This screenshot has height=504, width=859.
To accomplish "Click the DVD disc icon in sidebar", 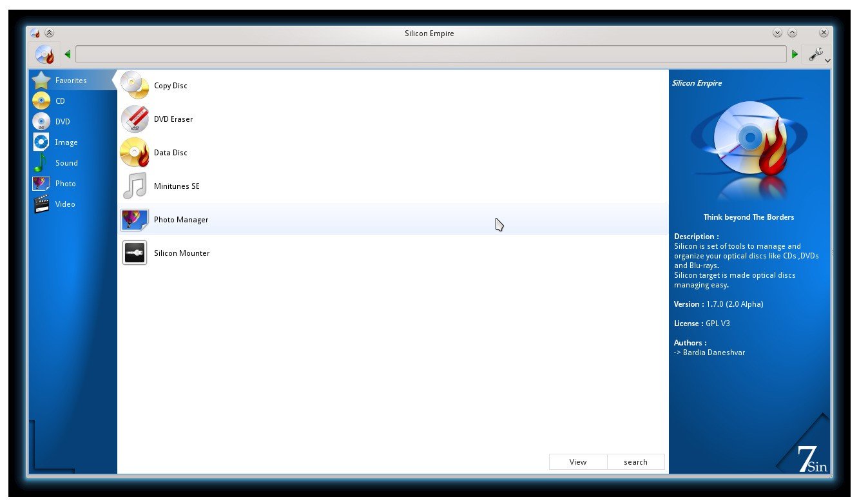I will (41, 122).
